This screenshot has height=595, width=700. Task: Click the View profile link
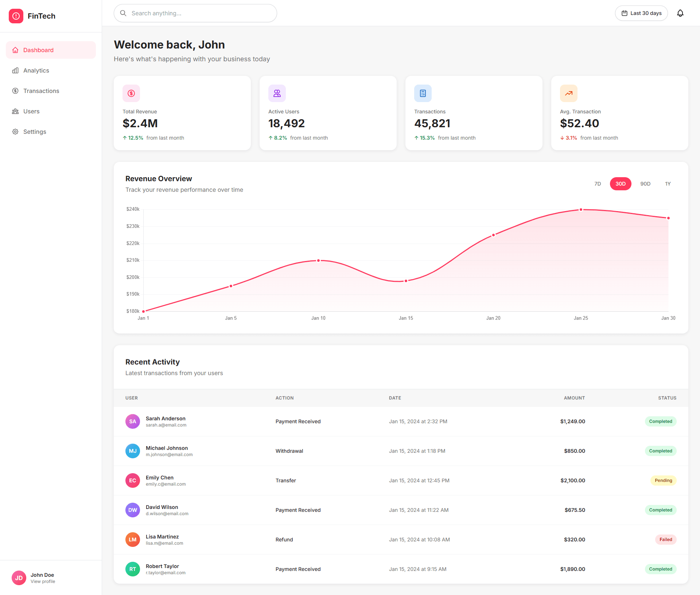43,582
